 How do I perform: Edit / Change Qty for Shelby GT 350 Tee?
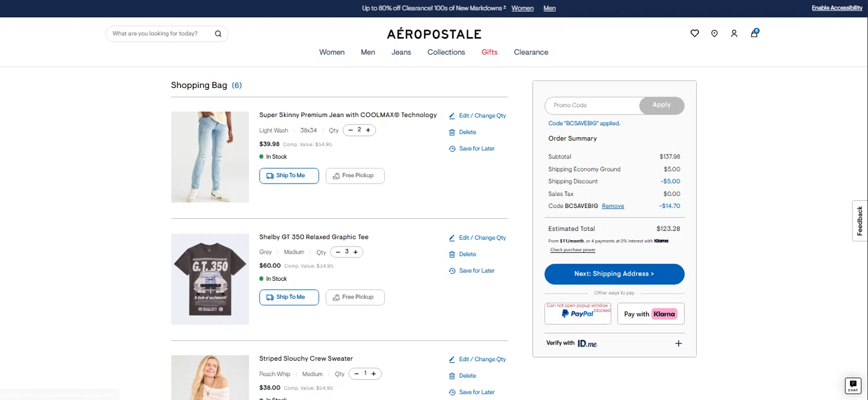point(477,238)
